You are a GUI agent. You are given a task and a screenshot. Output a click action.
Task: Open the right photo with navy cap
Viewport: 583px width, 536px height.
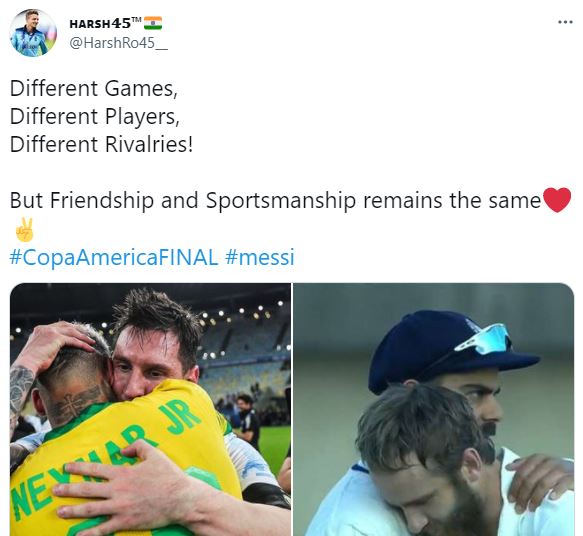click(434, 409)
